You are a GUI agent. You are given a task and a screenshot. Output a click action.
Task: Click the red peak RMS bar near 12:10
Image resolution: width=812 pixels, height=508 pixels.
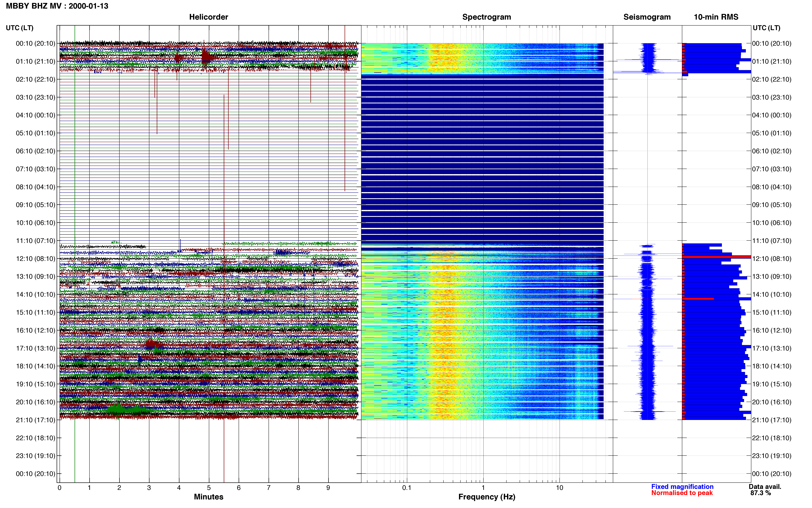717,257
